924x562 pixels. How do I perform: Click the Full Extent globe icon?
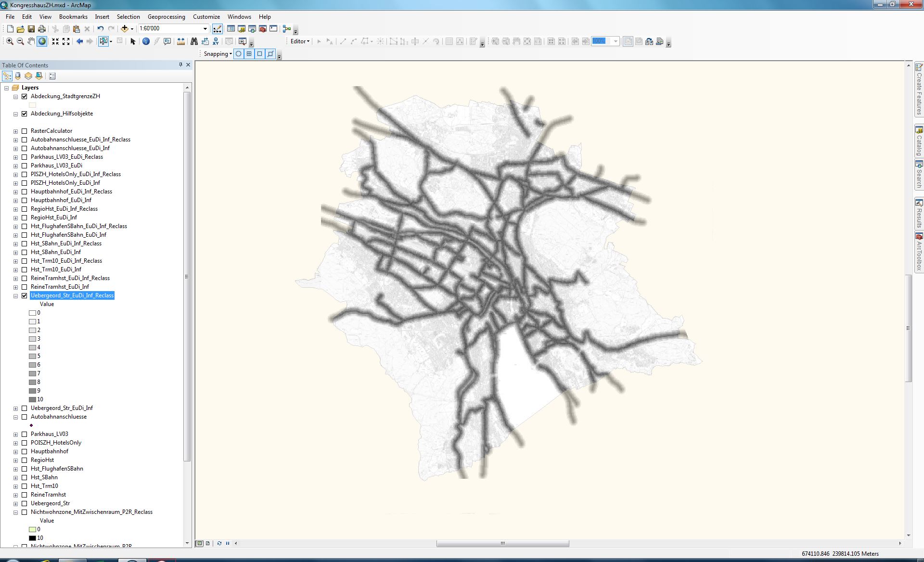(x=42, y=41)
